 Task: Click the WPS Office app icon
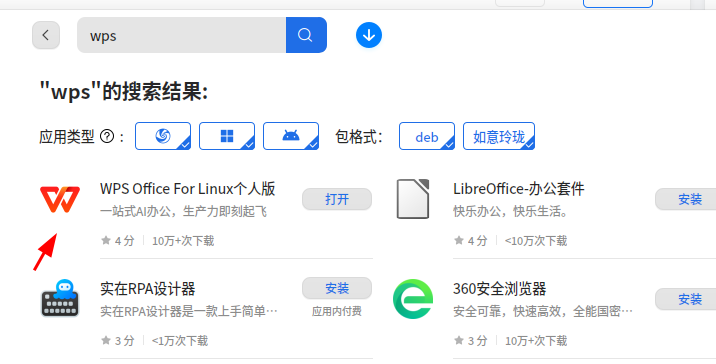60,199
